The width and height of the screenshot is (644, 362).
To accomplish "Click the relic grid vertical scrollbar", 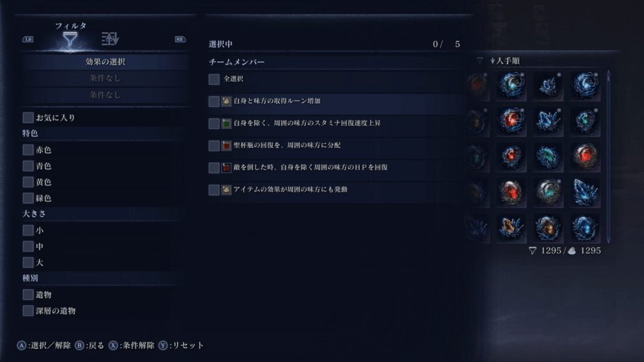I will tap(608, 156).
